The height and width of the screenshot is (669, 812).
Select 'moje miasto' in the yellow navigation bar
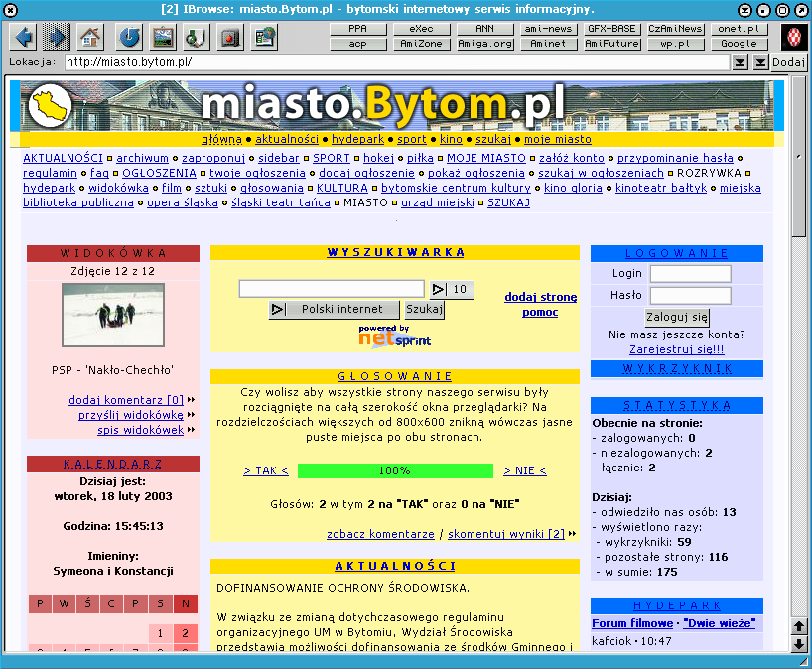pyautogui.click(x=558, y=139)
